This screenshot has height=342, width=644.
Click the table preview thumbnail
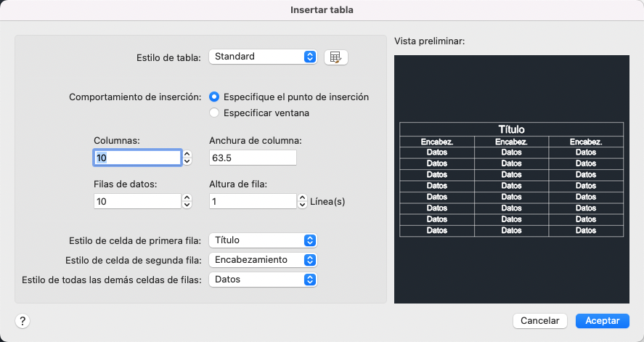511,179
